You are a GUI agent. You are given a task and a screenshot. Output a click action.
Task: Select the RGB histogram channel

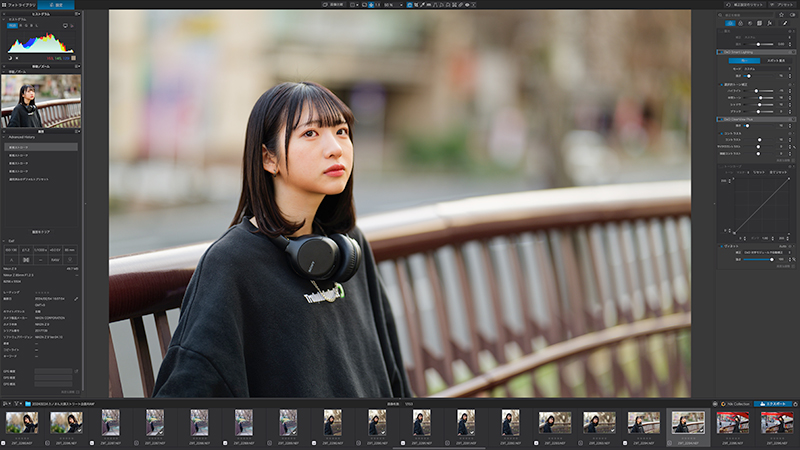click(x=12, y=26)
